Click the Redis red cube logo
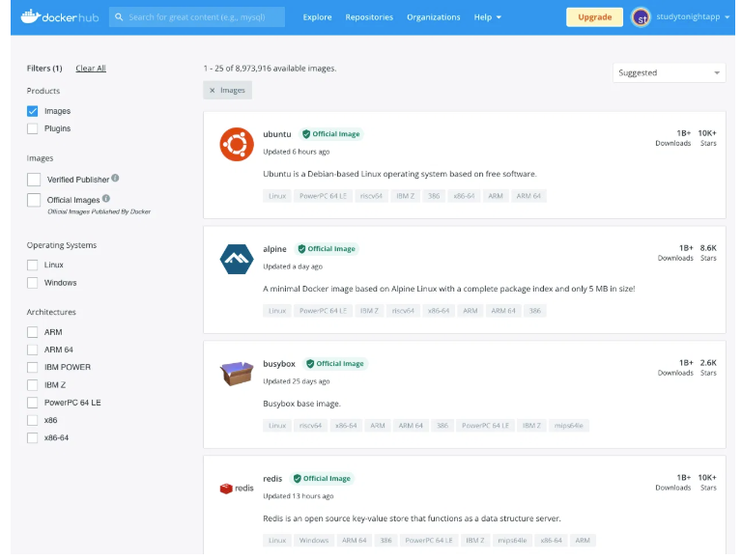742x560 pixels. tap(236, 488)
